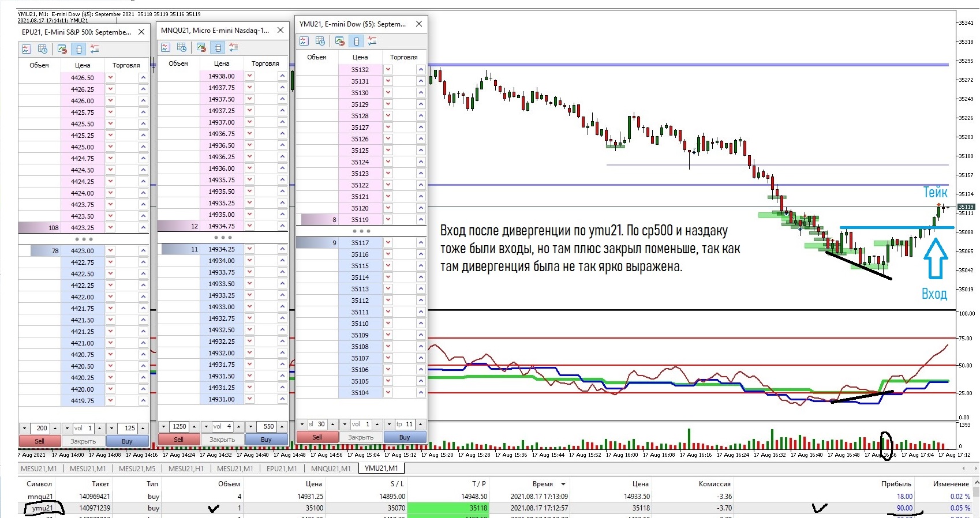Click the red sell arrow at 14938.00
This screenshot has width=980, height=518.
point(249,76)
